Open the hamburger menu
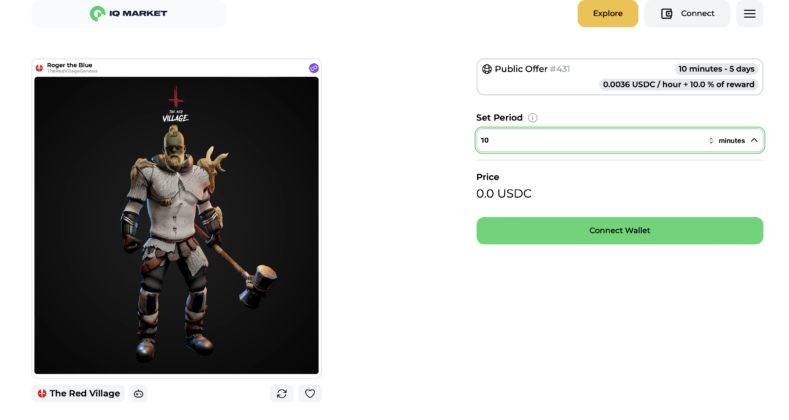The height and width of the screenshot is (420, 789). tap(749, 13)
